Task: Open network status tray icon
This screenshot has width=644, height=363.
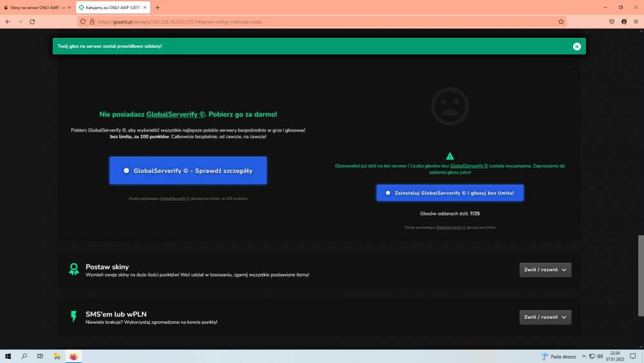Action: coord(592,357)
